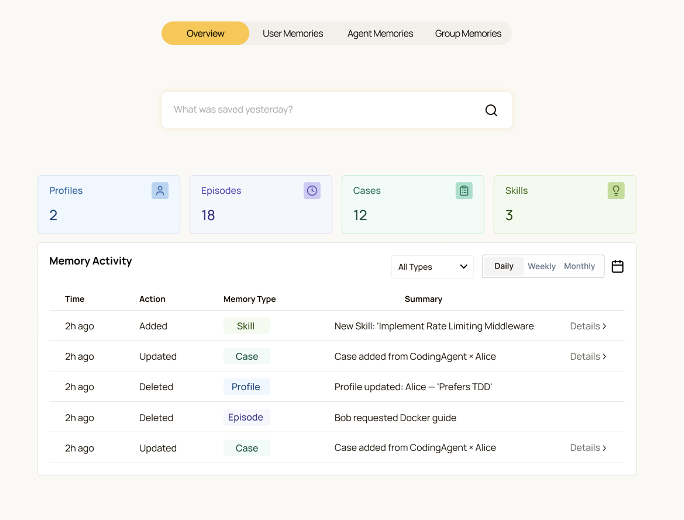684x520 pixels.
Task: Click the Cases clipboard icon
Action: pos(464,190)
